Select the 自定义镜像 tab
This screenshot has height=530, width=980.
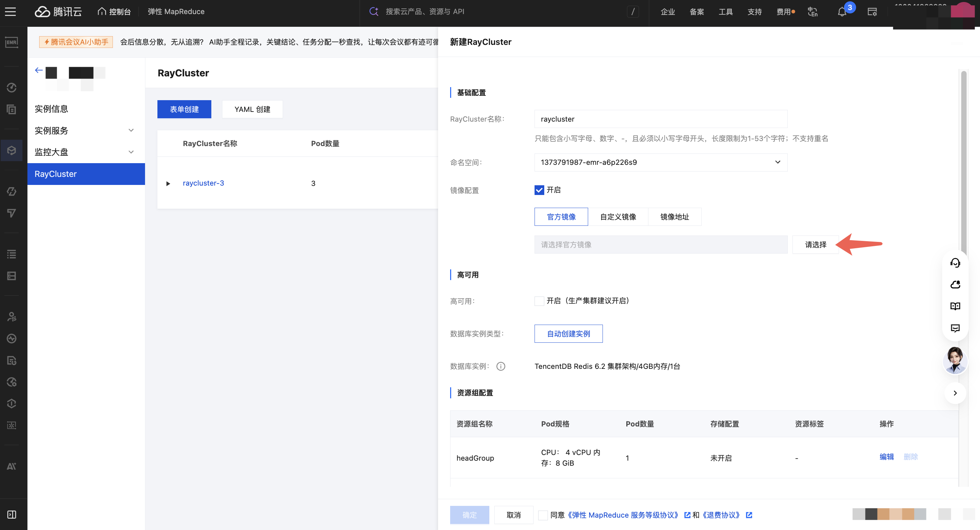(x=618, y=217)
